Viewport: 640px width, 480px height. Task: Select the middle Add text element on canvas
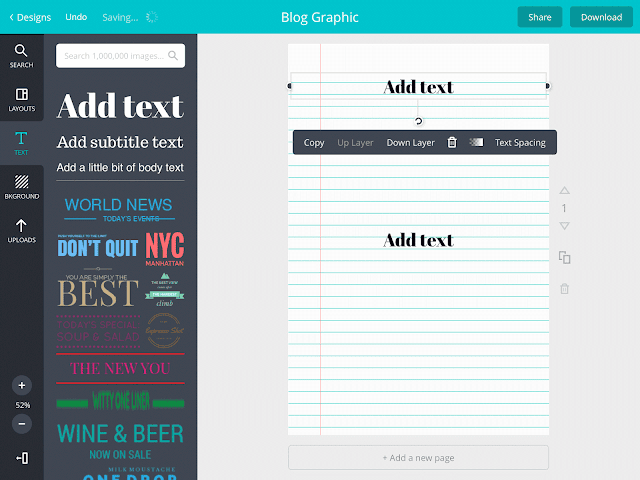tap(418, 240)
